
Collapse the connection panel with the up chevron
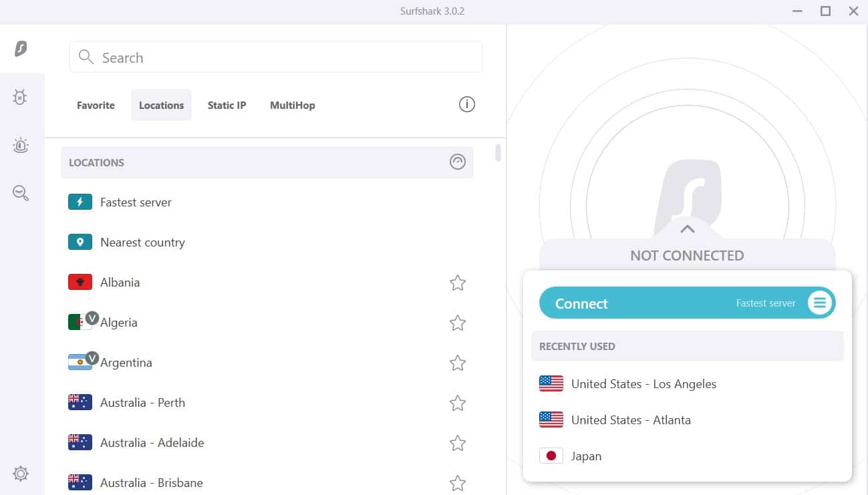688,229
